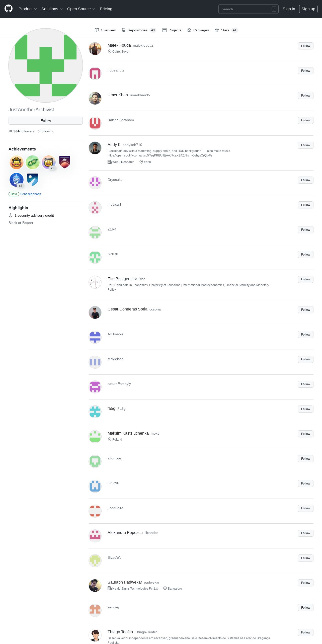Follow JustAnotherArchivist from the sidebar

coord(46,121)
